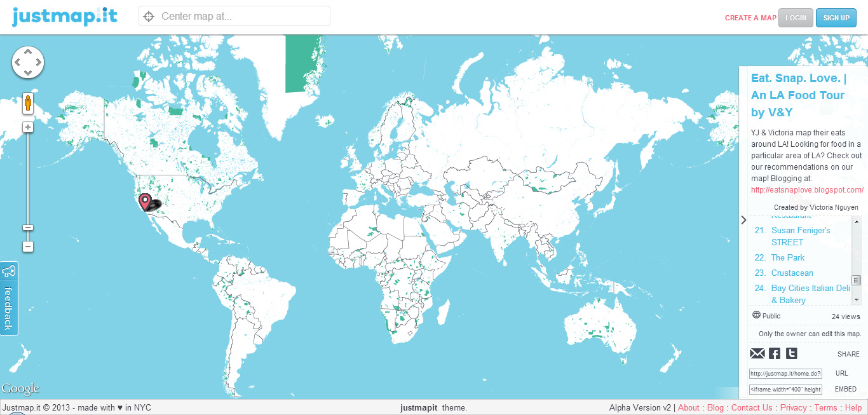
Task: Open Crustacean in the places list
Action: (x=792, y=273)
